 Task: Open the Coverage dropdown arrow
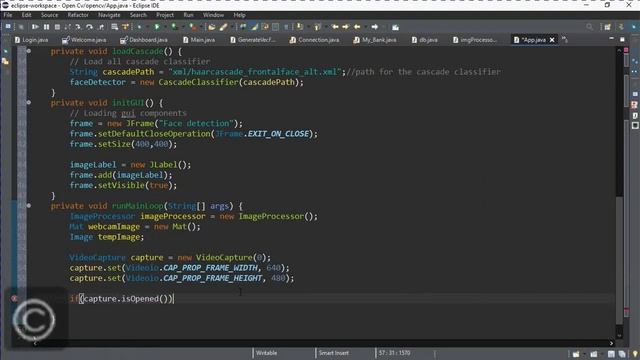click(182, 27)
